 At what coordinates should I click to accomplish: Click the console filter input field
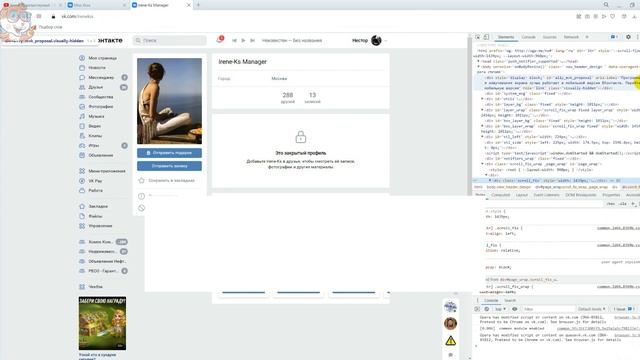[548, 309]
